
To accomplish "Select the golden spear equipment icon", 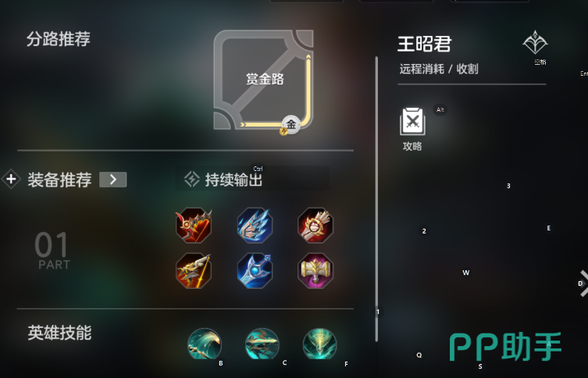I will click(194, 271).
